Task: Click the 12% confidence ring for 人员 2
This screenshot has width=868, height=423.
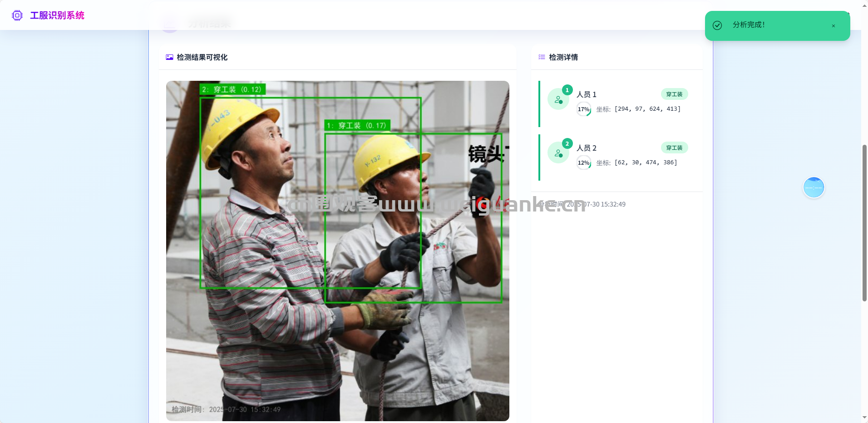Action: (584, 163)
